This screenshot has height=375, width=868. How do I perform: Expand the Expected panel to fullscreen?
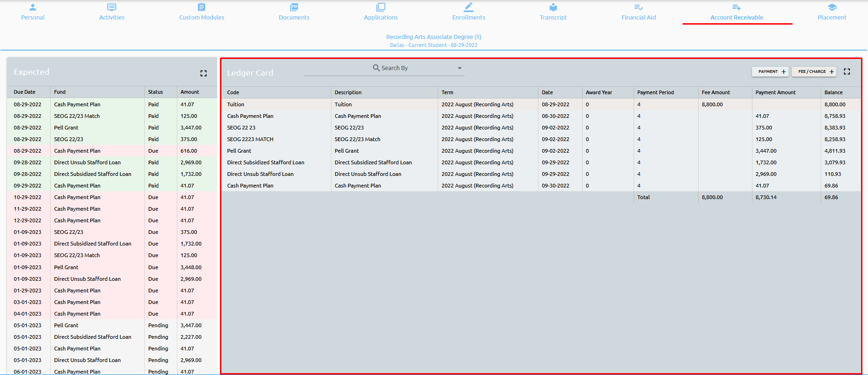tap(203, 73)
